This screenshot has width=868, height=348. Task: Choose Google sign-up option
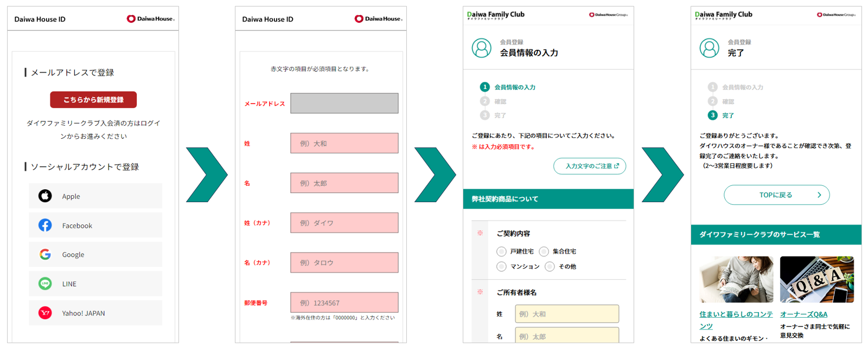[x=95, y=254]
